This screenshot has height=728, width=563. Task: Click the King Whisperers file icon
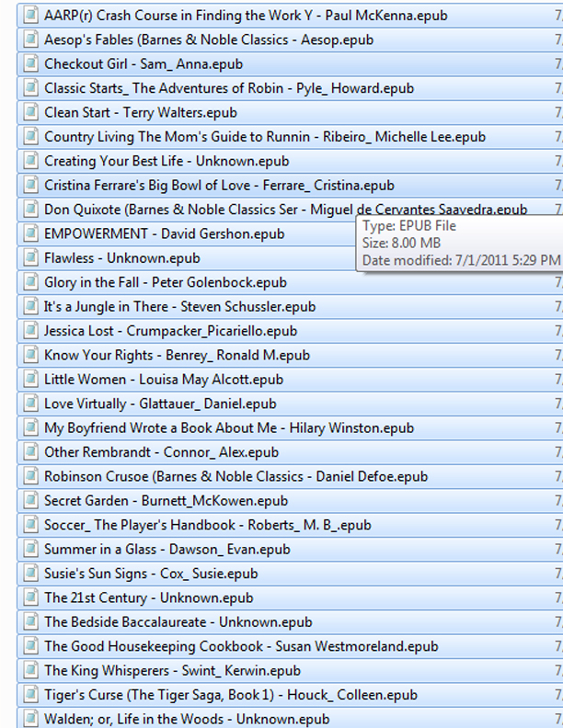(30, 670)
